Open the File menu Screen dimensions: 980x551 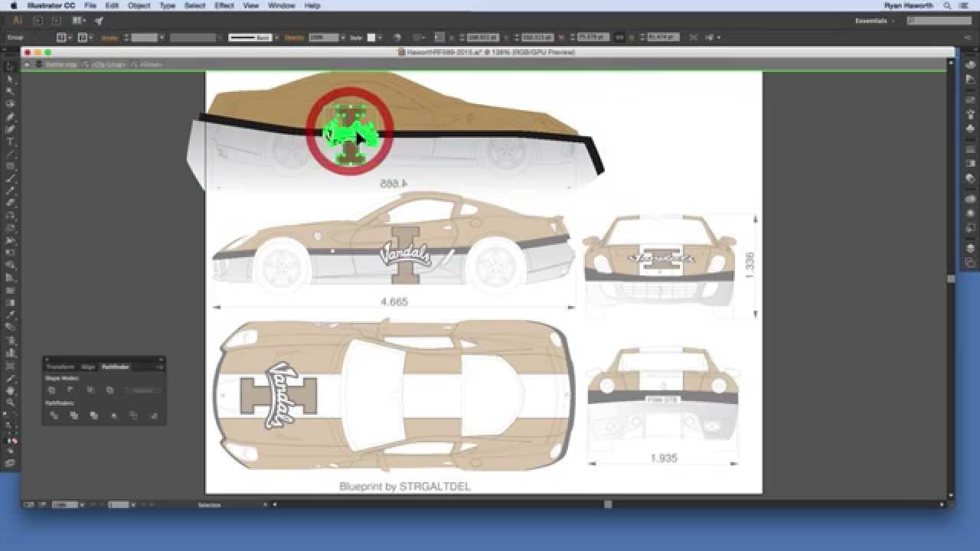(x=90, y=5)
